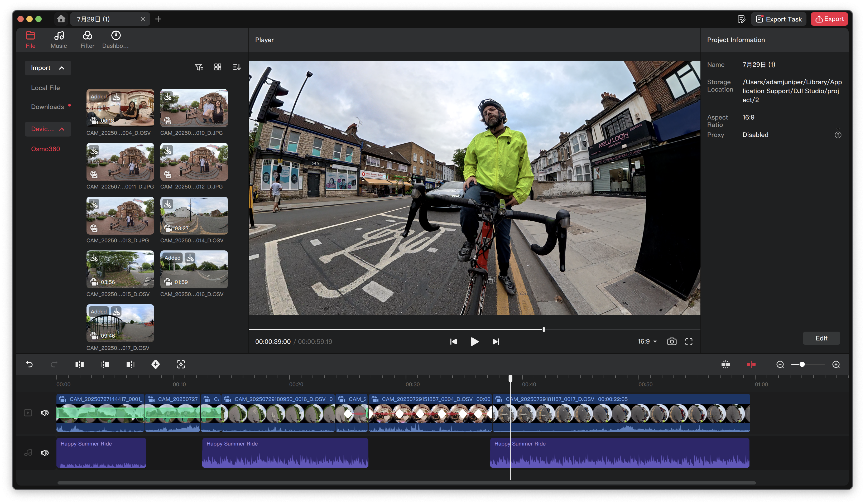Click the timeline playhead marker
Image resolution: width=865 pixels, height=504 pixels.
(x=510, y=379)
